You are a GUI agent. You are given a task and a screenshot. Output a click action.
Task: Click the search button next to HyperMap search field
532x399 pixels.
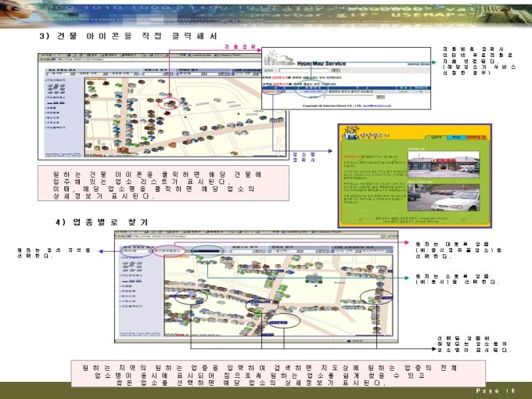(x=335, y=70)
